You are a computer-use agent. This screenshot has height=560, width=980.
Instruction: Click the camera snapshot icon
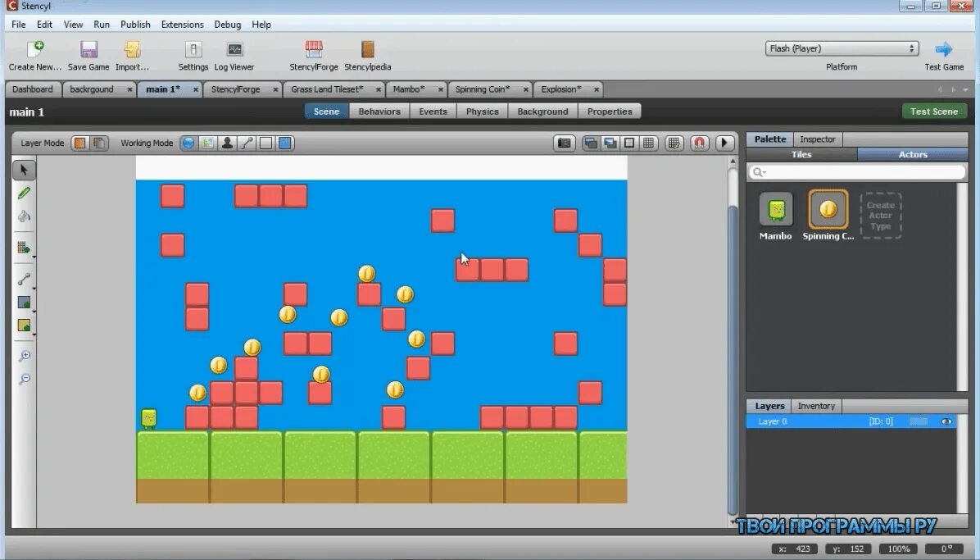coord(565,143)
